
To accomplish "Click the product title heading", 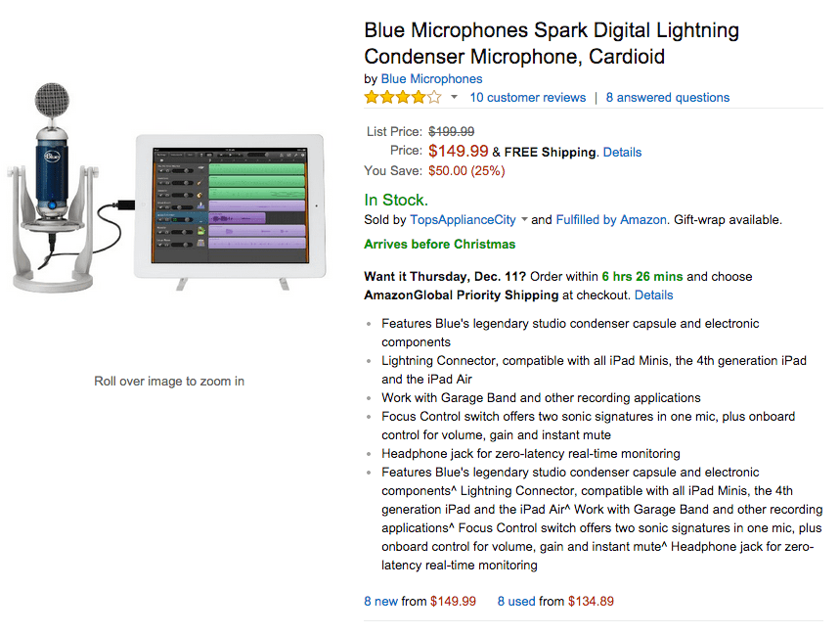I will click(551, 41).
